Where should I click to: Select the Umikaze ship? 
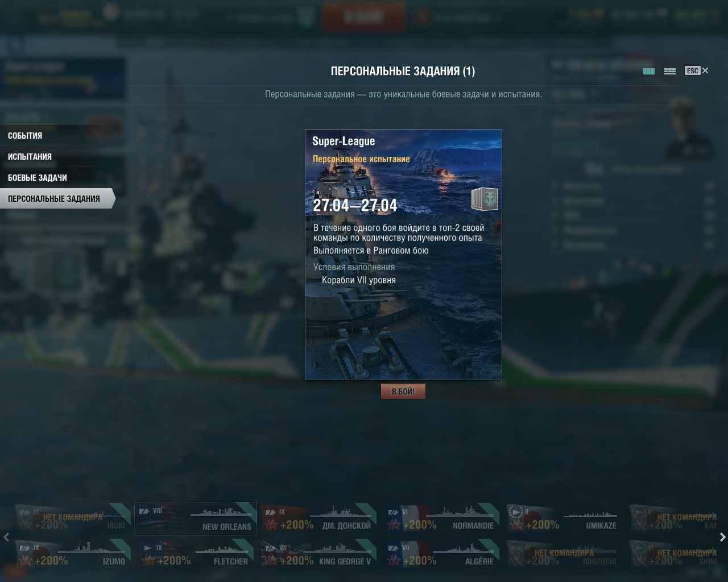click(x=564, y=519)
